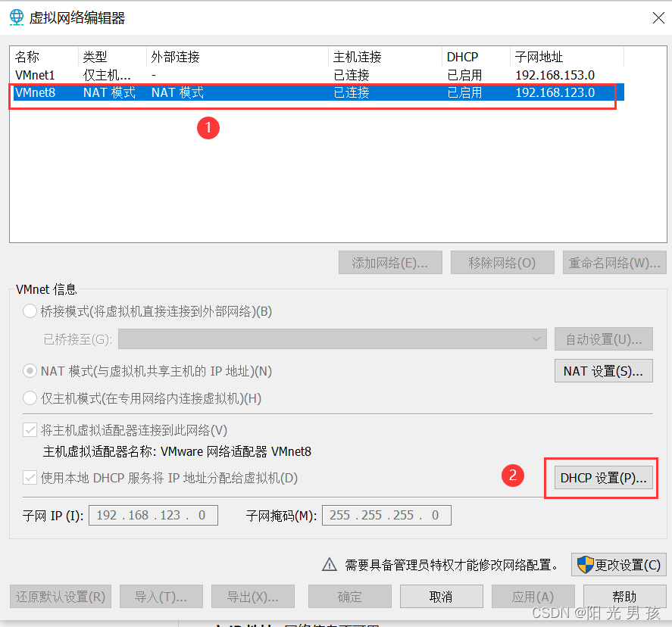Select the 仅主机模式 radio button

tap(30, 398)
